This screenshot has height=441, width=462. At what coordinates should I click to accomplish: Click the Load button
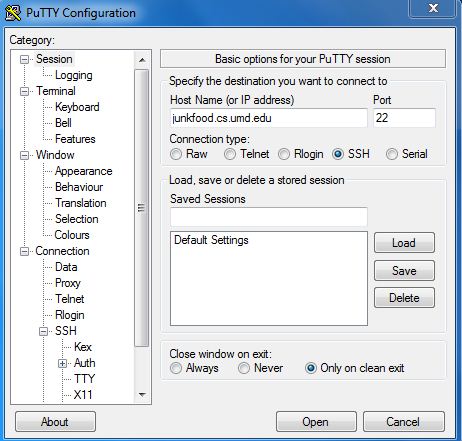tap(404, 243)
